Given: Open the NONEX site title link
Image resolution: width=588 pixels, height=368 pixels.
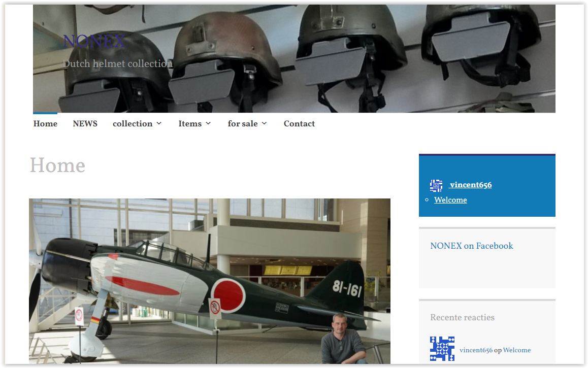Looking at the screenshot, I should click(94, 41).
